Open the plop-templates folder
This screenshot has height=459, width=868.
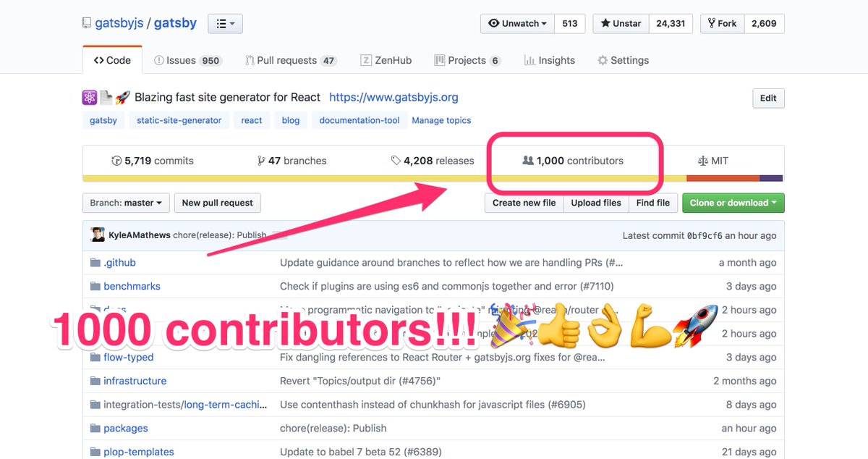coord(139,452)
